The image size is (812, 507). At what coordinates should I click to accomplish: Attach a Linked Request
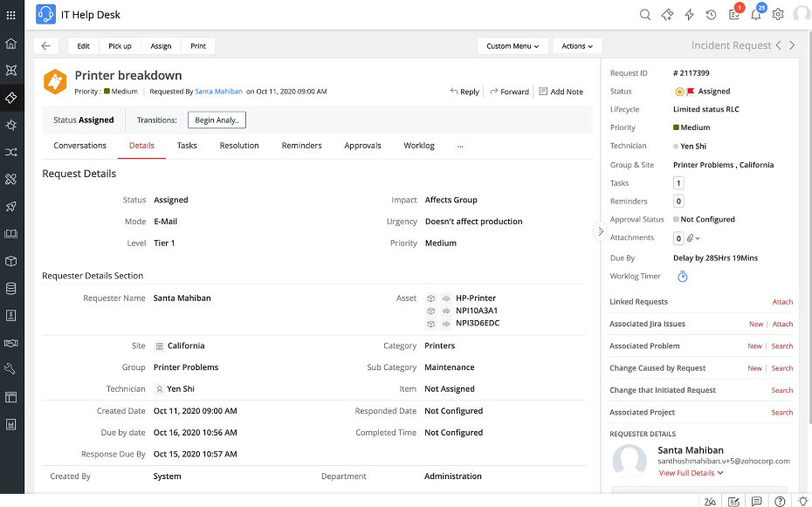click(x=782, y=302)
